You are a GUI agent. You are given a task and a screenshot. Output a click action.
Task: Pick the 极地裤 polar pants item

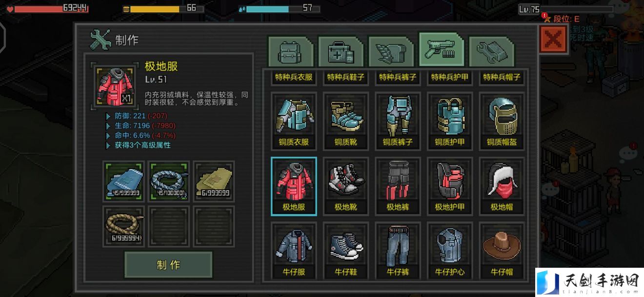point(398,186)
